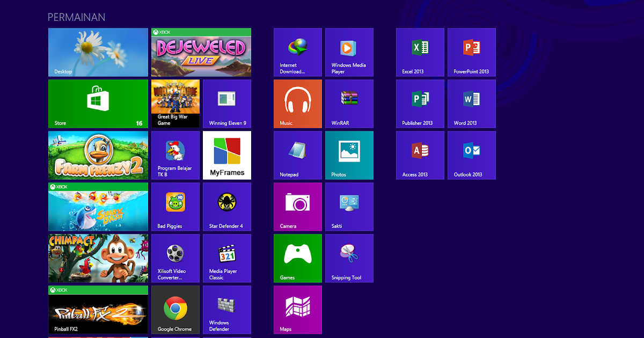Launch Great Big War Game
Screen dimensions: 644x338
[x=175, y=104]
